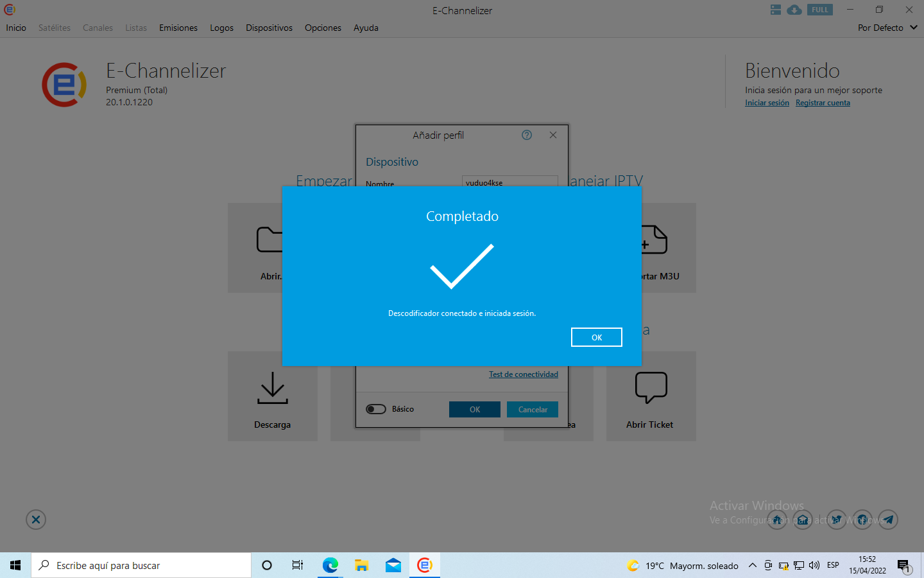The height and width of the screenshot is (578, 924).
Task: Open the Por Defecto dropdown
Action: pyautogui.click(x=887, y=28)
